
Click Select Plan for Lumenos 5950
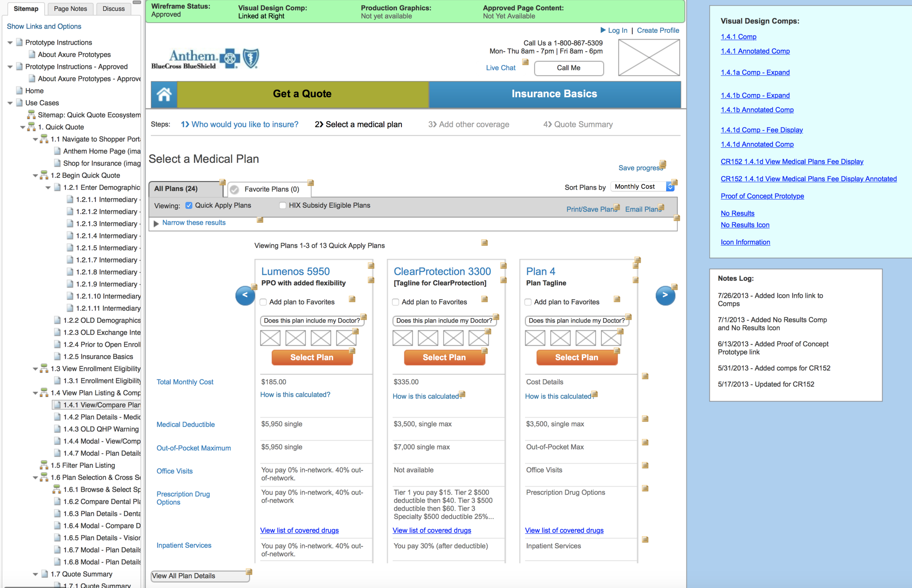(x=312, y=357)
